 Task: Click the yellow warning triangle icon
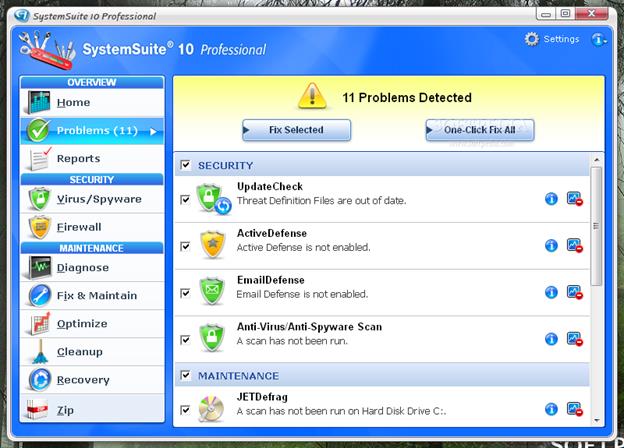pyautogui.click(x=312, y=96)
